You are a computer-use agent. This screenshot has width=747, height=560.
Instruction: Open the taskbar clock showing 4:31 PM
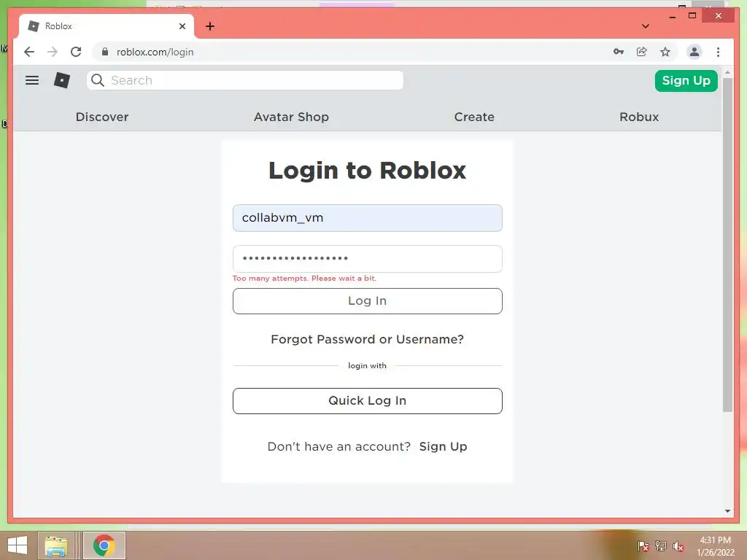pyautogui.click(x=716, y=546)
